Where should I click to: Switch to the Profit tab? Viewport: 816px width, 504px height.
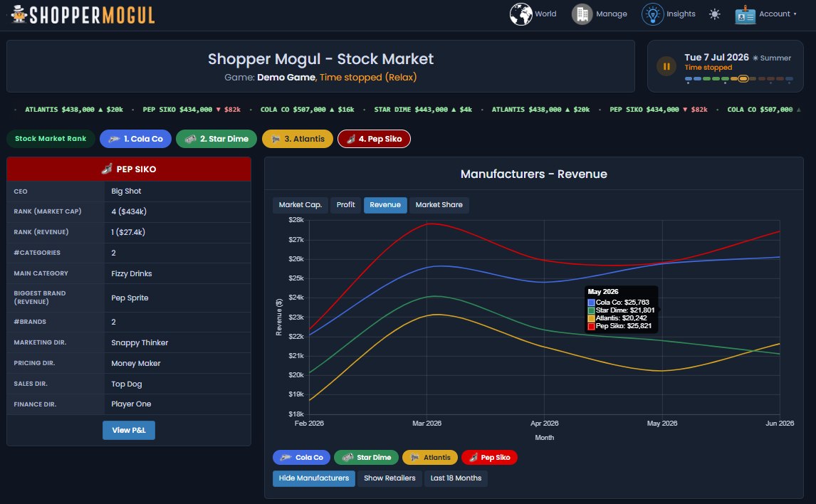[345, 205]
